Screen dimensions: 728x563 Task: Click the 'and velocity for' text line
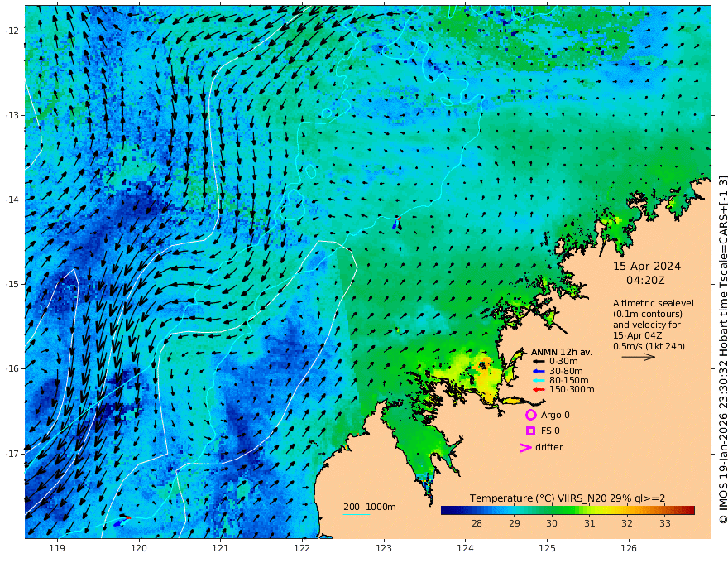[x=647, y=325]
